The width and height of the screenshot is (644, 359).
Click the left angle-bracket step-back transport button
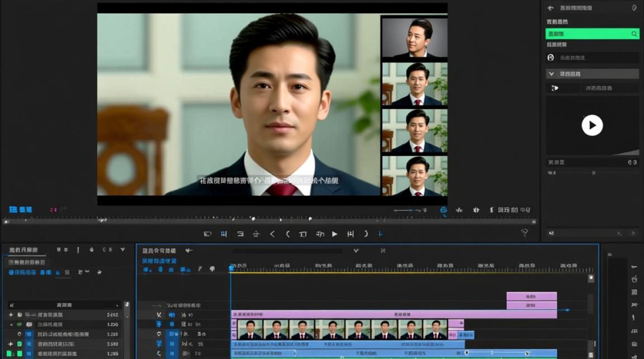pyautogui.click(x=272, y=234)
